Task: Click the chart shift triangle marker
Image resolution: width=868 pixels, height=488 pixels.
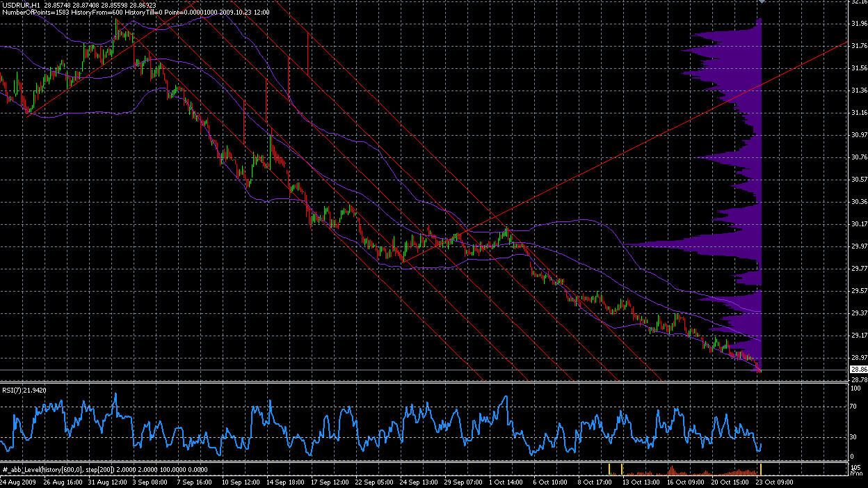Action: pos(762,2)
